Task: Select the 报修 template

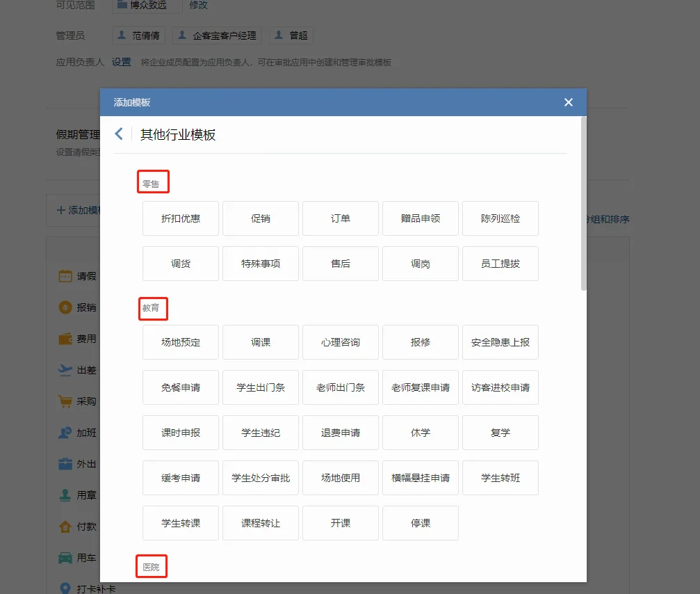Action: pos(421,342)
